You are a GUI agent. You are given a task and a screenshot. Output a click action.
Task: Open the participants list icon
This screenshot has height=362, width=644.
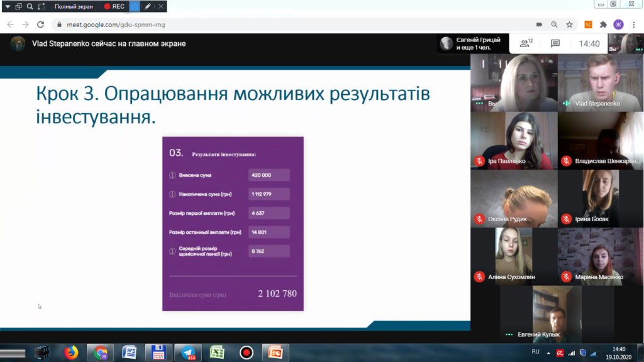click(x=526, y=43)
